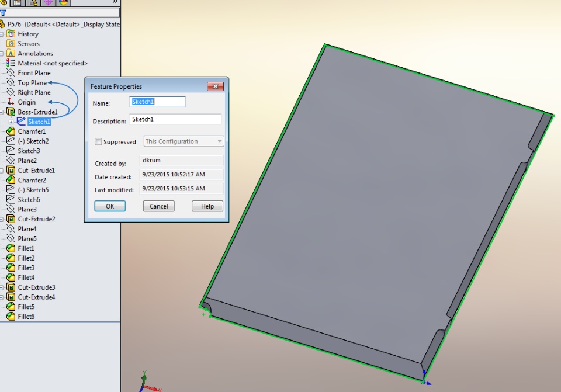Click the Cut-Extrude2 feature icon

pos(11,219)
